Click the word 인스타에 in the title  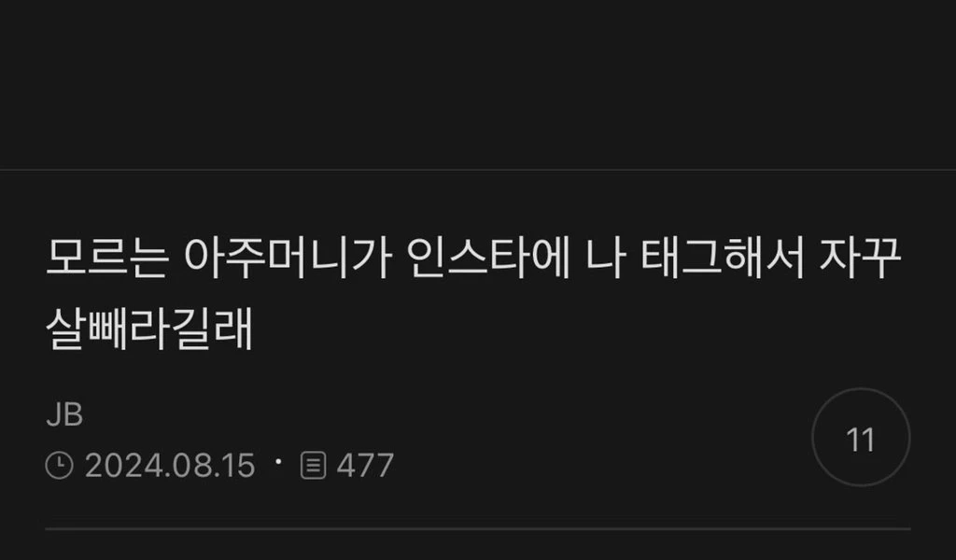488,259
